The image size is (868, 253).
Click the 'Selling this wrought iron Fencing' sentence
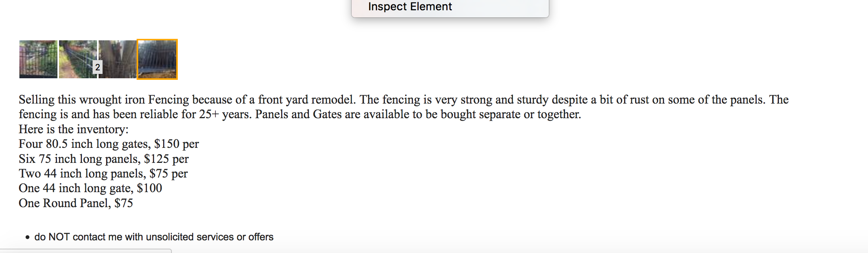click(186, 100)
